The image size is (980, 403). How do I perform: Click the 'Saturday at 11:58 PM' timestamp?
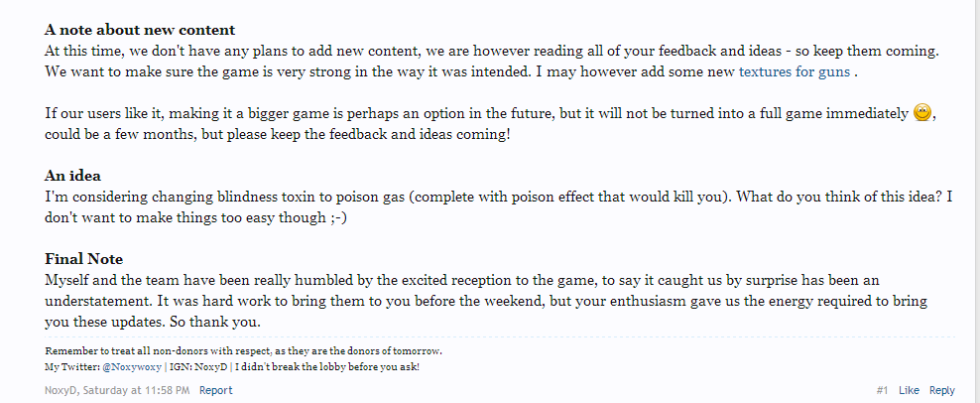pyautogui.click(x=136, y=390)
